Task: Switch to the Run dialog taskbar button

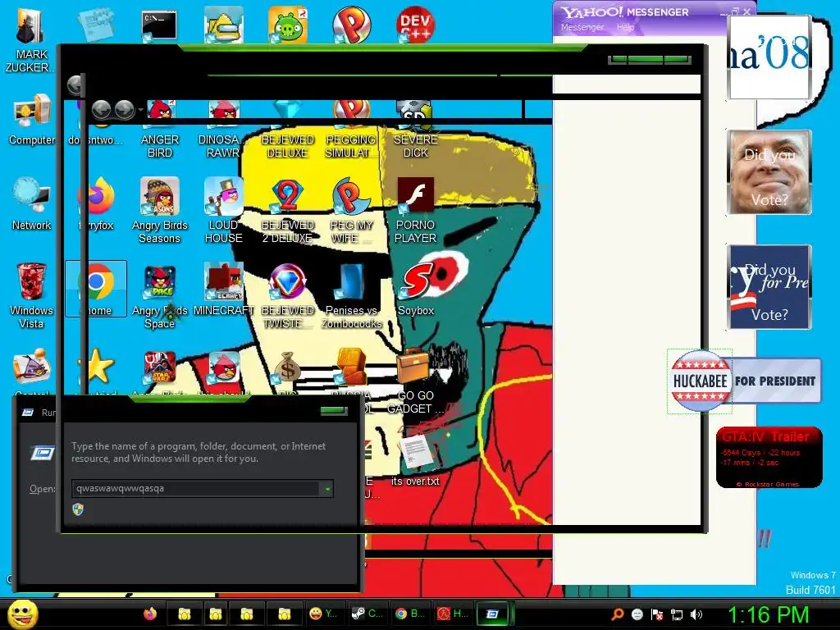Action: [x=493, y=614]
